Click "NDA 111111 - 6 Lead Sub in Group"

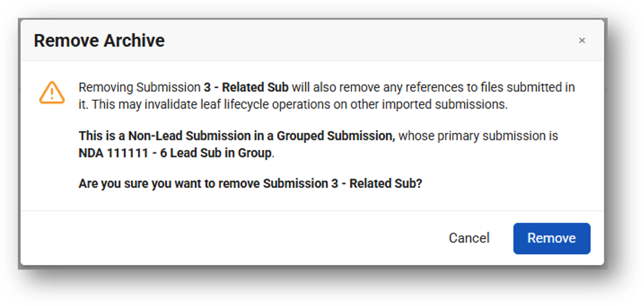(175, 153)
